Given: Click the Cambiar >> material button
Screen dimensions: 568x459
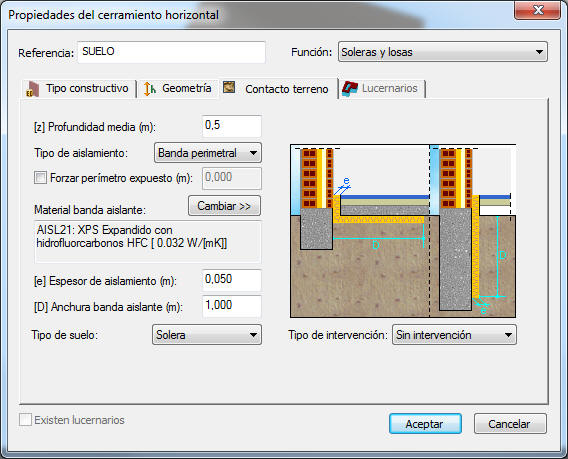Looking at the screenshot, I should click(x=224, y=206).
